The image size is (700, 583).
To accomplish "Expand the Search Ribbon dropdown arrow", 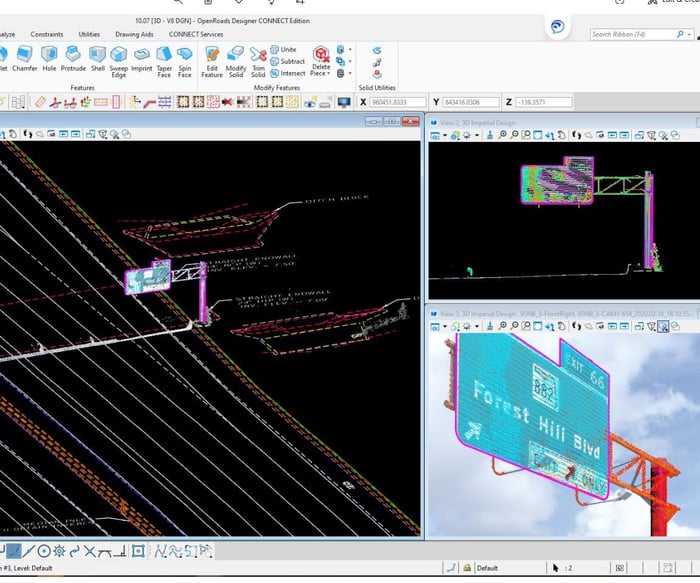I will [690, 34].
